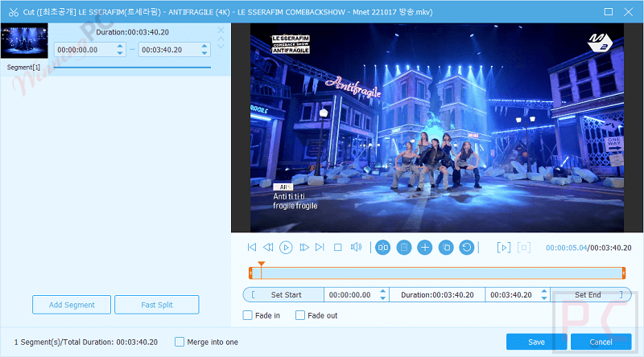Decrease segment list end time
The width and height of the screenshot is (644, 357).
[x=204, y=53]
